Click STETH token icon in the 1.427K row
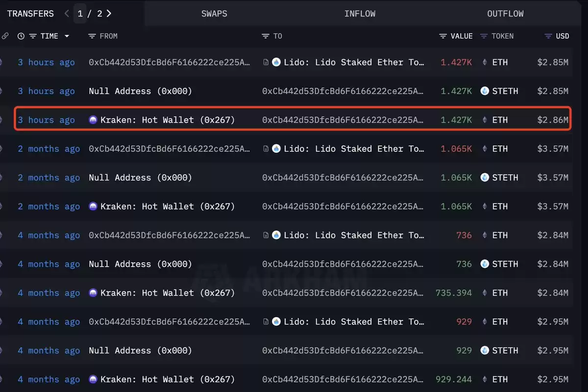 coord(485,91)
